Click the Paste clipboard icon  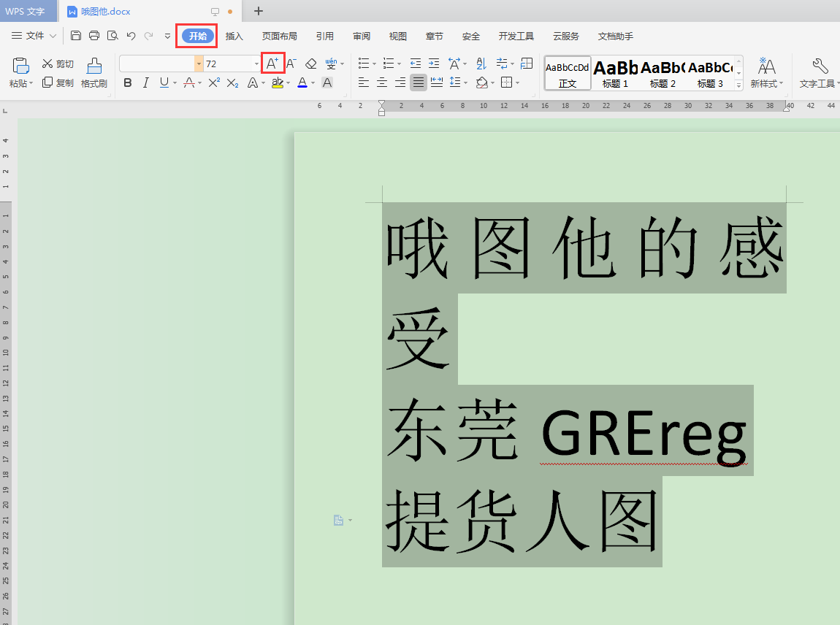[x=20, y=66]
